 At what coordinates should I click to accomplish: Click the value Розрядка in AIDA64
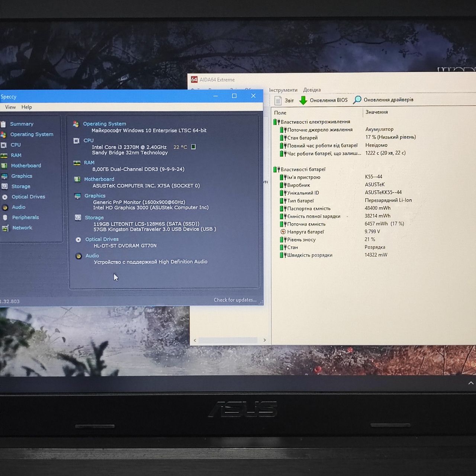pyautogui.click(x=375, y=247)
